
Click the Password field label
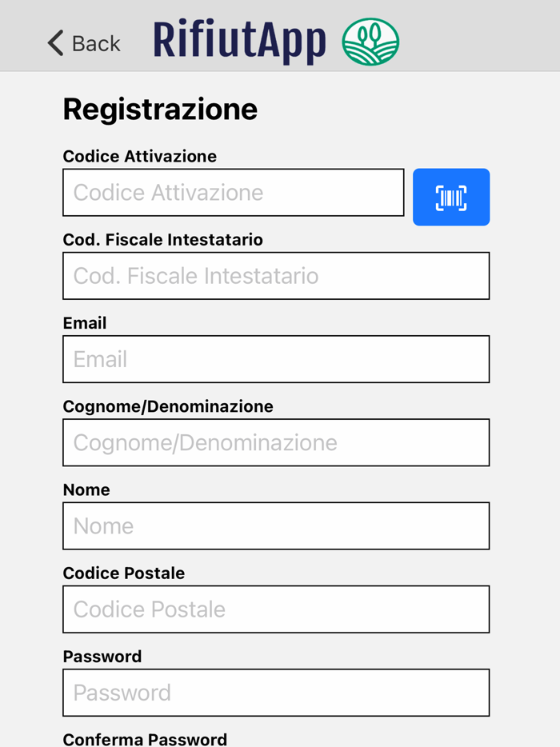(x=102, y=655)
